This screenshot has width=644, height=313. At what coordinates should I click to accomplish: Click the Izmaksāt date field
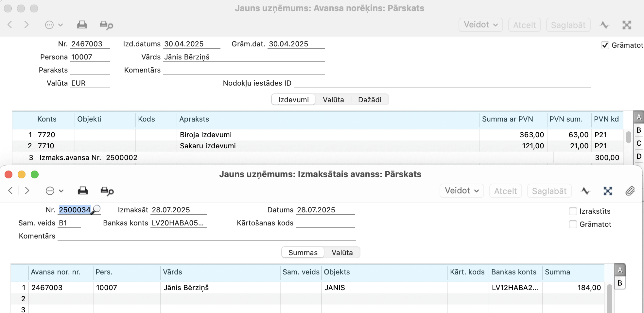point(179,210)
